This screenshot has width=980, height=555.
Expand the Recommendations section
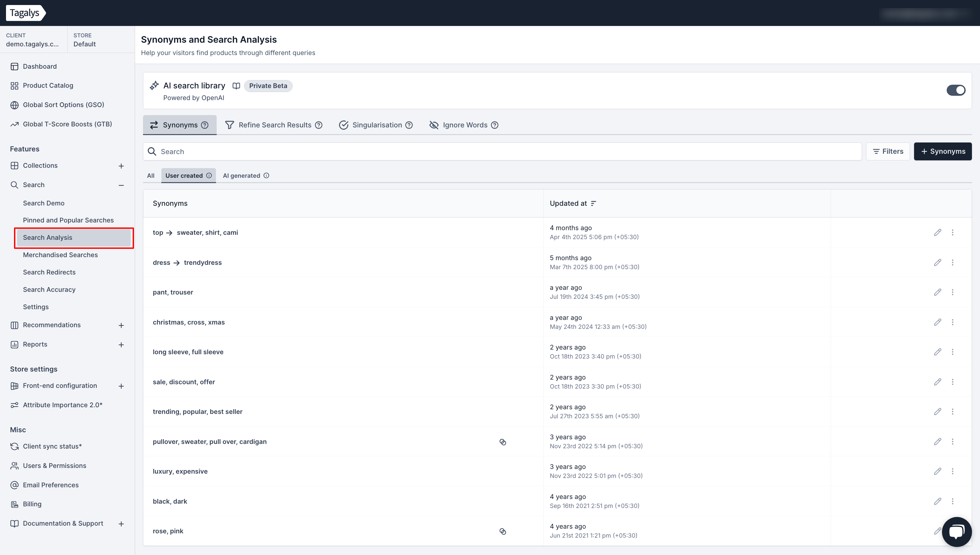(121, 326)
